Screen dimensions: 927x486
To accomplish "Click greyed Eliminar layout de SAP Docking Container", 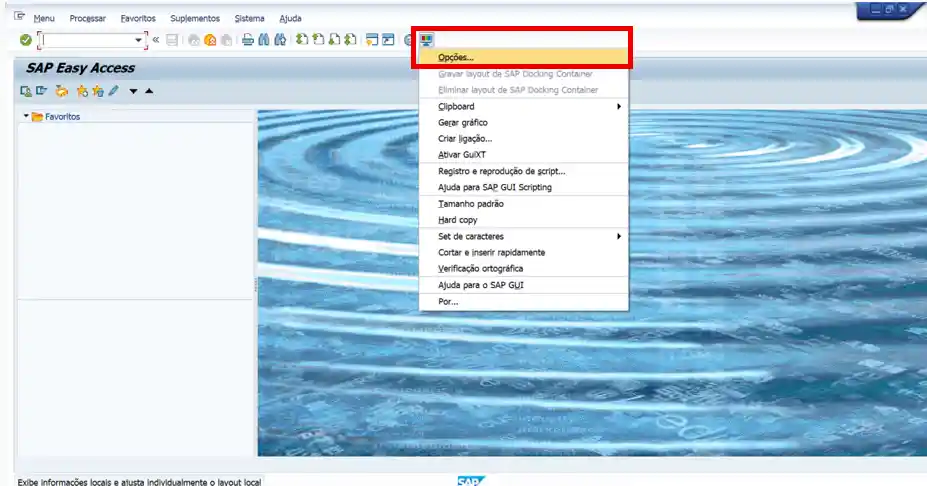I will tap(524, 90).
